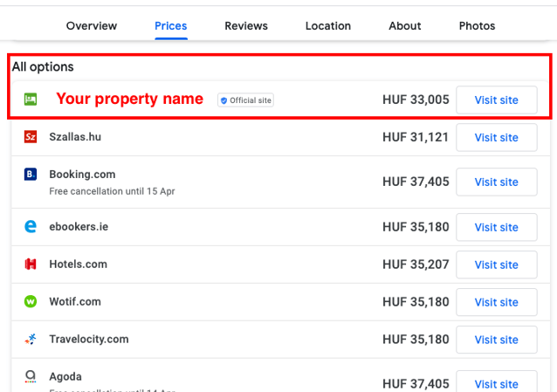Click the Official site shield badge
This screenshot has width=557, height=392.
[x=246, y=100]
